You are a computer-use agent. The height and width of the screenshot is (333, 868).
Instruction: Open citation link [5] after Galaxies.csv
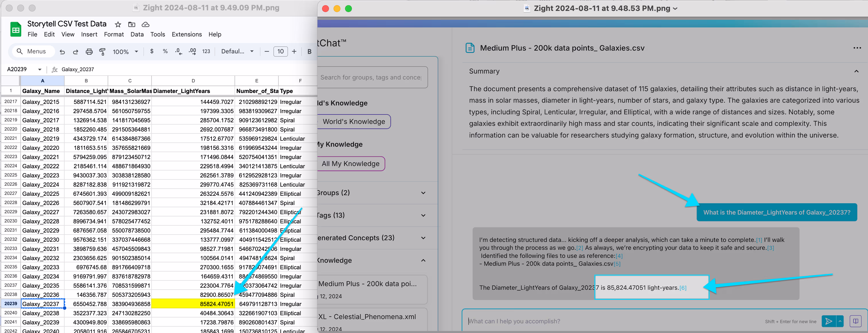point(617,264)
